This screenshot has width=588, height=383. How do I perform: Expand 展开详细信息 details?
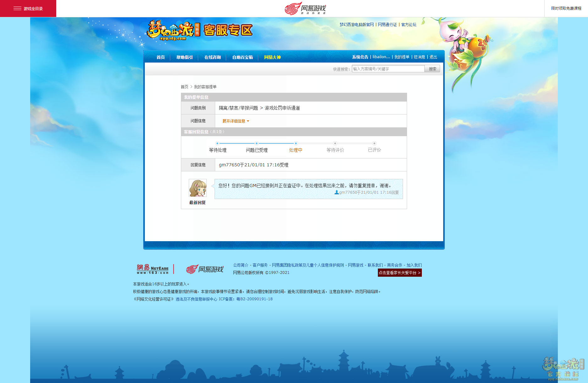(236, 121)
